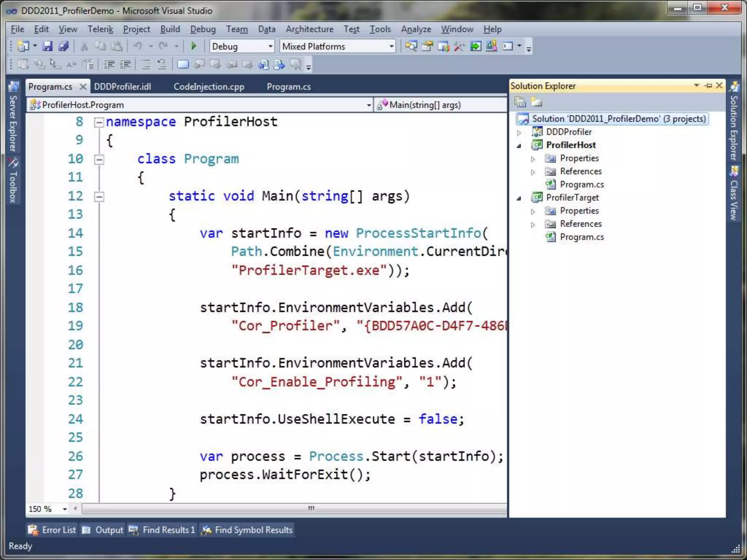This screenshot has height=560, width=747.
Task: Open the 150 % zoom dropdown
Action: [x=65, y=509]
